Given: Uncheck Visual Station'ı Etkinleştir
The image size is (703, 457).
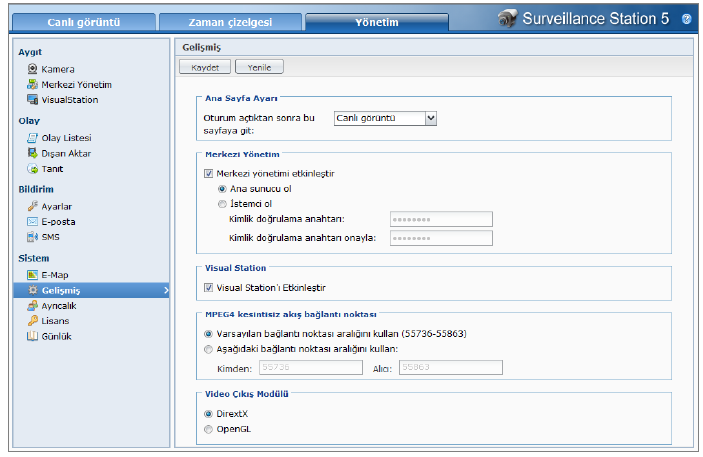Looking at the screenshot, I should 208,287.
